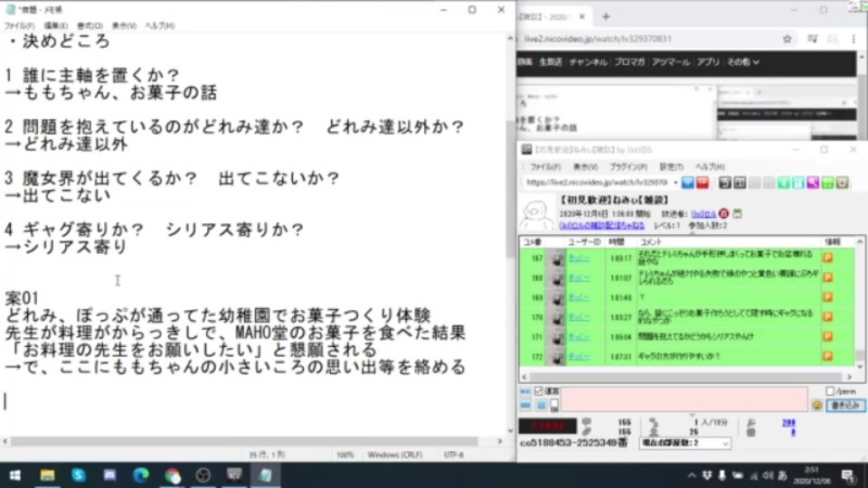Expand the その他 menu on niconico navigation bar
The width and height of the screenshot is (868, 488).
743,62
